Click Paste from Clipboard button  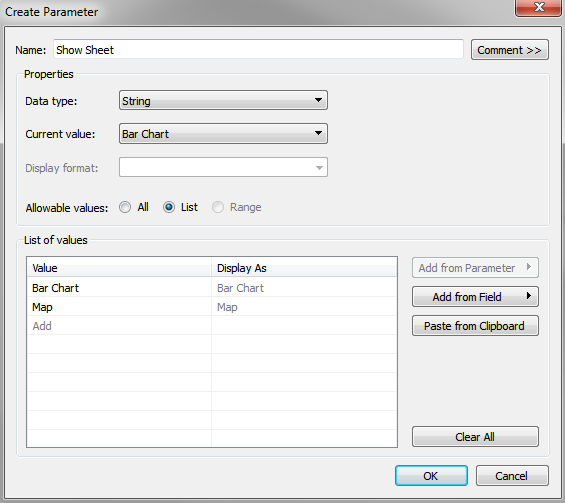click(475, 326)
